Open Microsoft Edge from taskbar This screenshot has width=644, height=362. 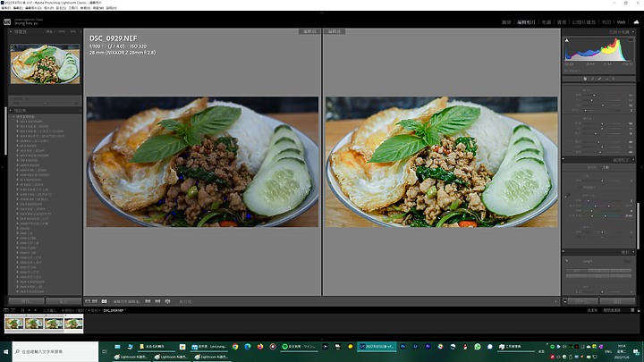click(248, 347)
